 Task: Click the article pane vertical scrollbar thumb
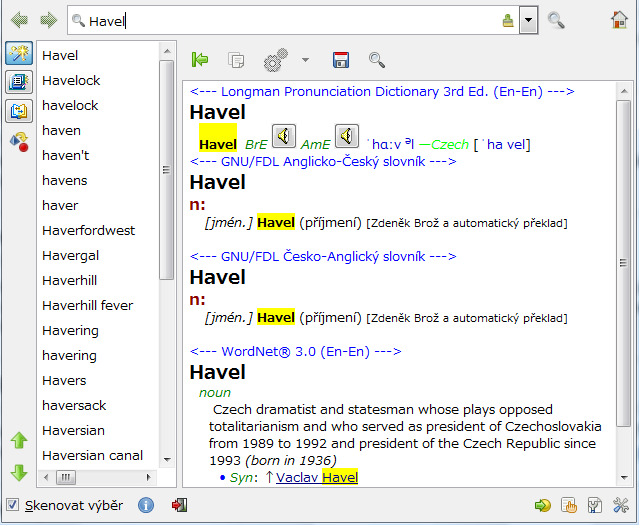(x=624, y=263)
